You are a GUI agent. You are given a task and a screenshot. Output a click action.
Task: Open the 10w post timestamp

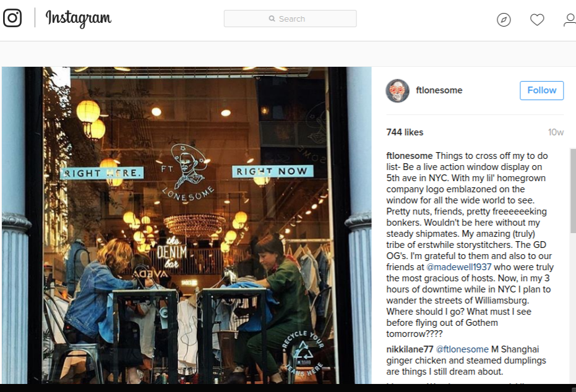tap(556, 132)
